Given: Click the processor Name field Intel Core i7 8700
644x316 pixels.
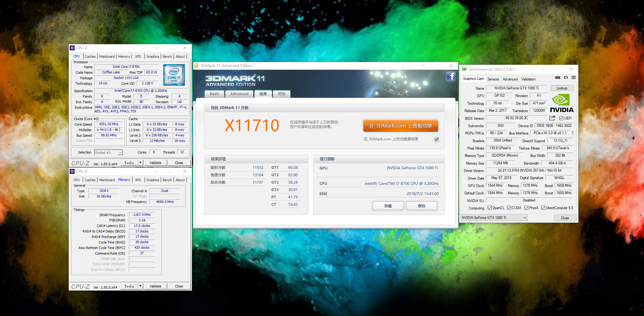Looking at the screenshot, I should (x=126, y=67).
